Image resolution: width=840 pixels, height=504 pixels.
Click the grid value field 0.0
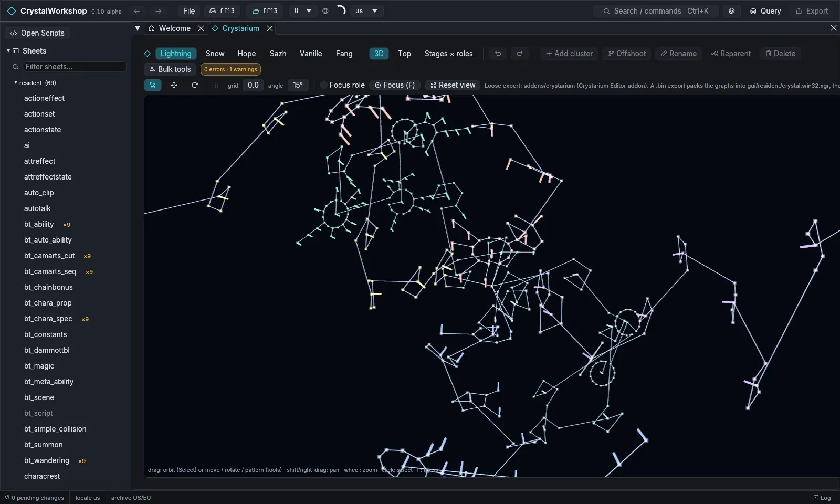[x=253, y=85]
